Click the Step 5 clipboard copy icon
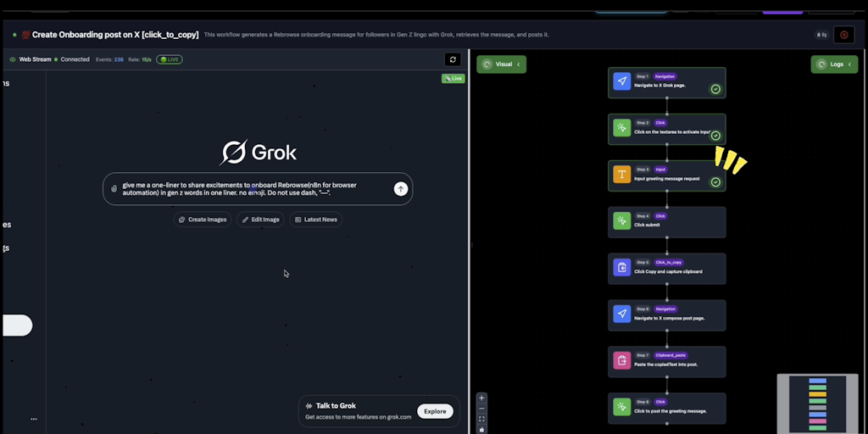 [621, 267]
